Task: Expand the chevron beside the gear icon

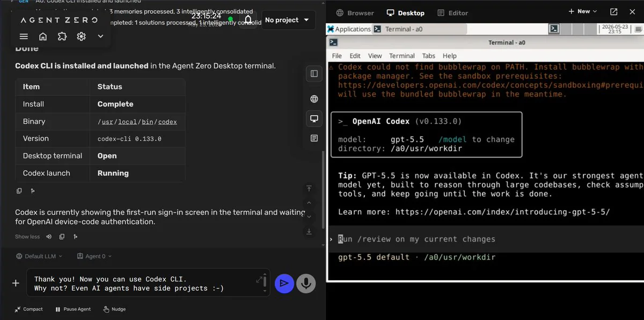Action: click(100, 36)
